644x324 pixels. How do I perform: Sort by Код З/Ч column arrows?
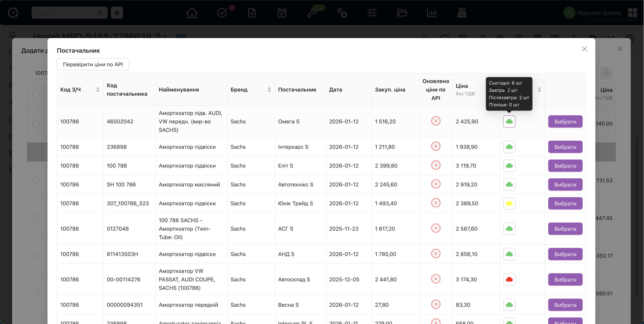pos(98,89)
